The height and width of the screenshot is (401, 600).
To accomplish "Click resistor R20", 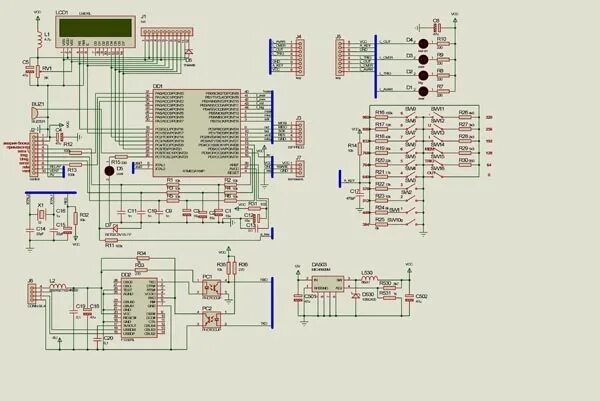I will coord(382,165).
